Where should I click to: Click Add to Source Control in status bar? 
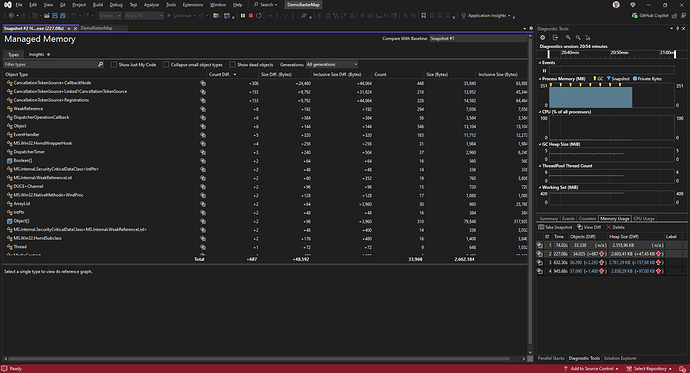(591, 369)
